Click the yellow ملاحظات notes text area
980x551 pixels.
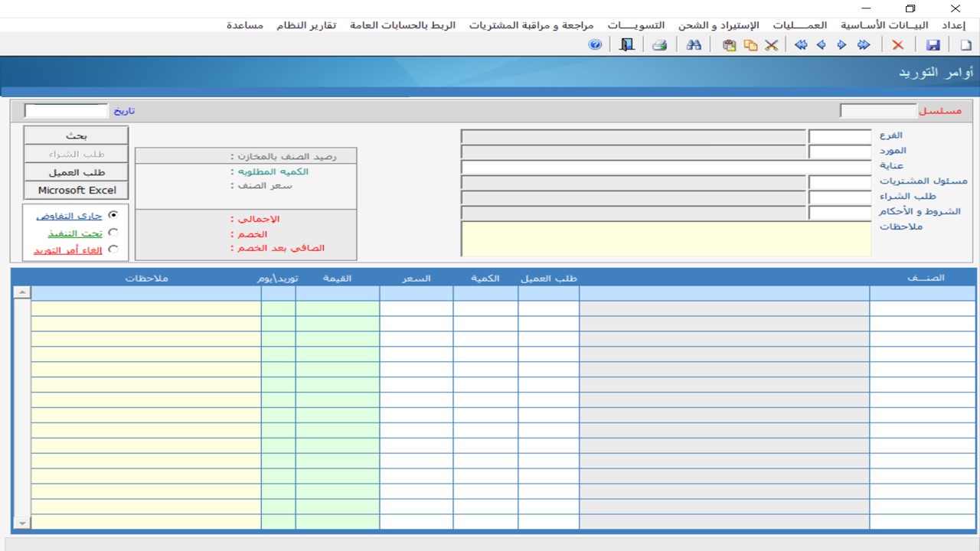point(666,240)
